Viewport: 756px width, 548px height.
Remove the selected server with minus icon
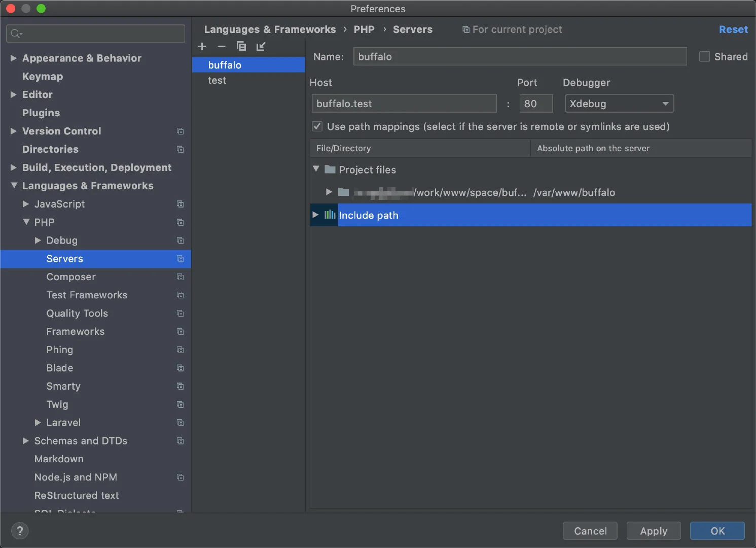222,47
